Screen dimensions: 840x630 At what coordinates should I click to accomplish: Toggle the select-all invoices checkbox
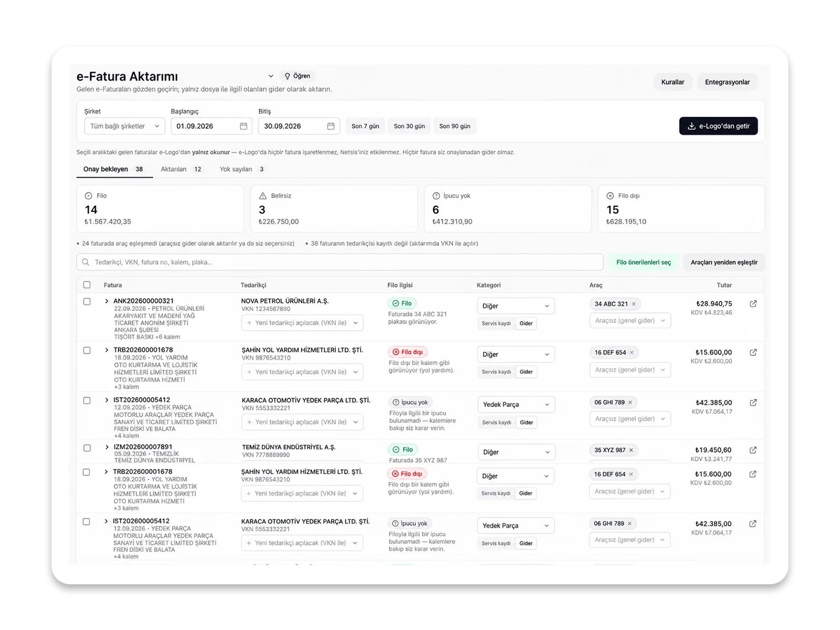tap(87, 285)
